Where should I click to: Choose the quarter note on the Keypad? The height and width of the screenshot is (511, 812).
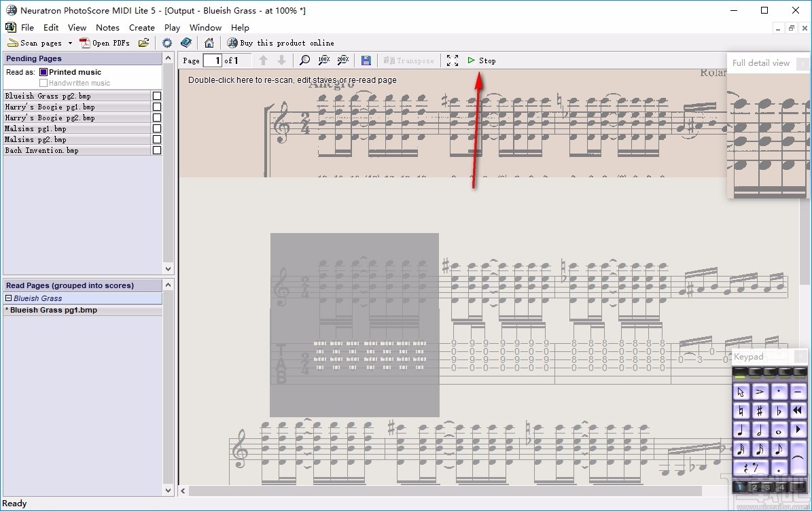pos(740,431)
